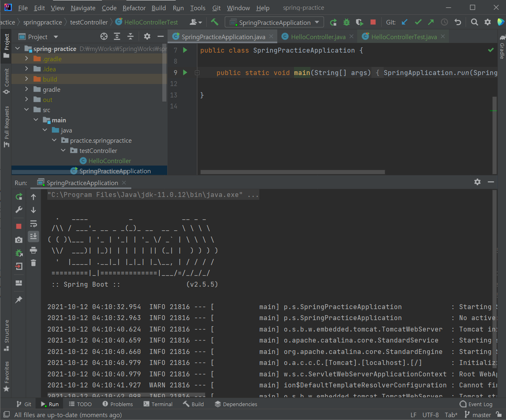Click the Project tree vertical scrollbar
This screenshot has height=420, width=506.
point(164,72)
